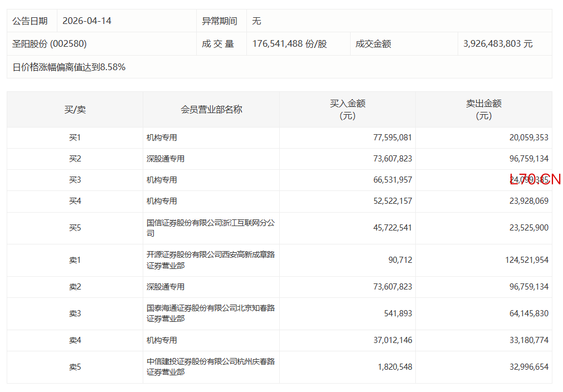
Task: Click the 成交金额 value 3,926,483,803 元
Action: tap(498, 43)
